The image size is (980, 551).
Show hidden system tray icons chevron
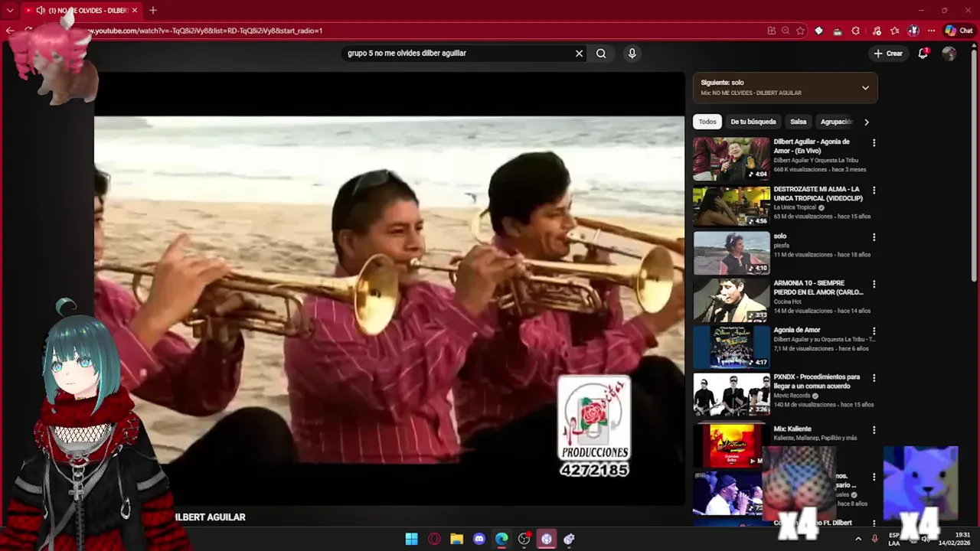857,539
